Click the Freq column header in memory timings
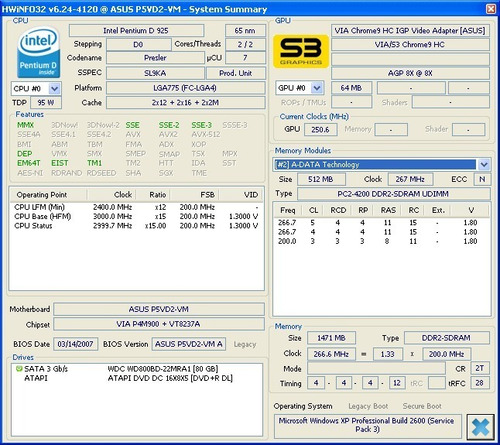 (x=288, y=210)
